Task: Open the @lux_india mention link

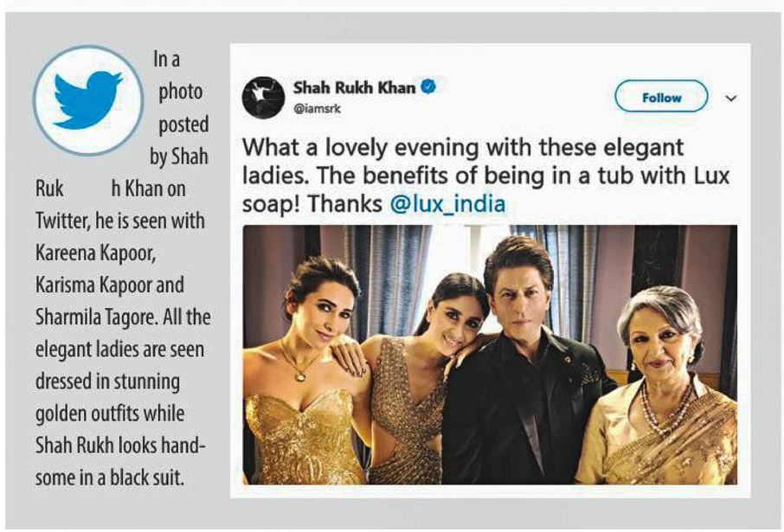Action: [x=447, y=204]
